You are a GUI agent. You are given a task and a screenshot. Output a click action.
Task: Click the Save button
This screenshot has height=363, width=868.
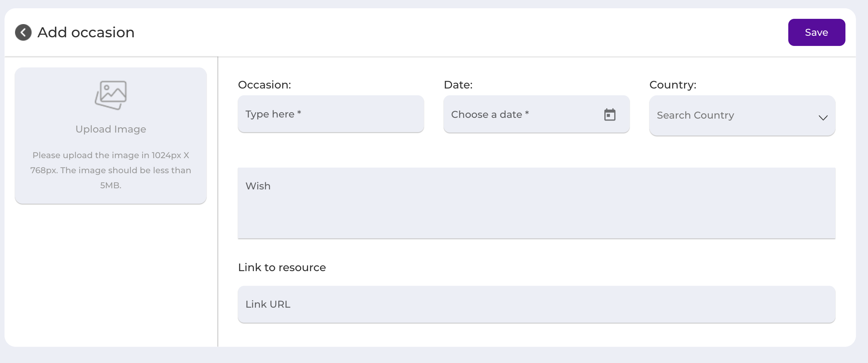[816, 32]
